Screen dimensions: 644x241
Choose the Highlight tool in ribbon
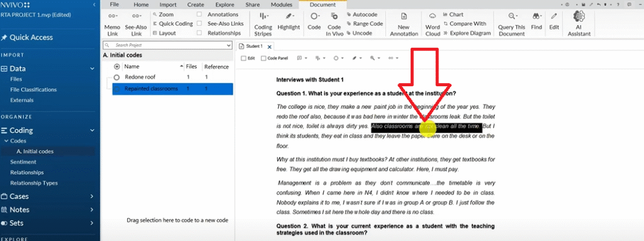tap(289, 21)
